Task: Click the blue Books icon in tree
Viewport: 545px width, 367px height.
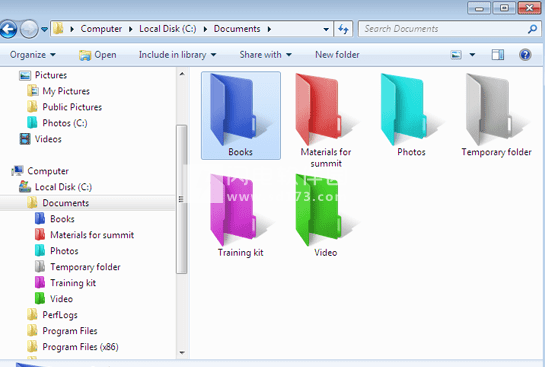Action: pyautogui.click(x=40, y=219)
